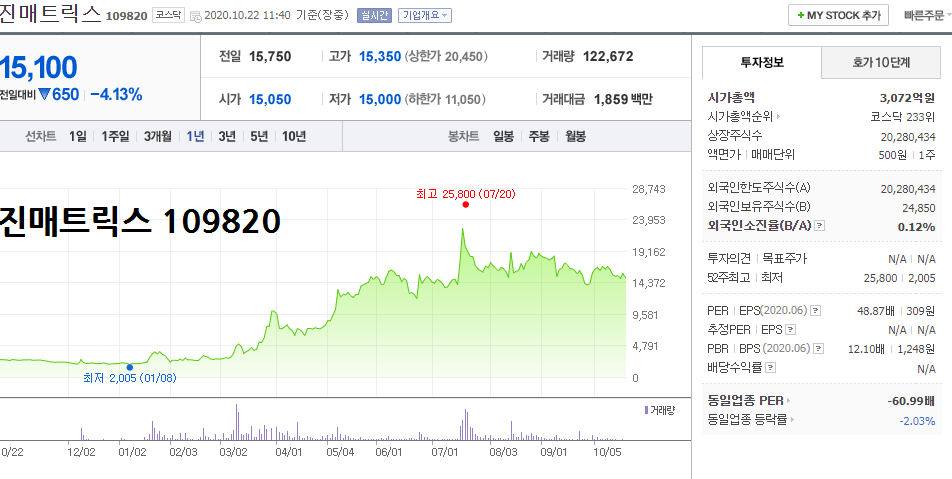This screenshot has width=952, height=479.
Task: Show the 일봉 candlestick chart
Action: (x=503, y=136)
